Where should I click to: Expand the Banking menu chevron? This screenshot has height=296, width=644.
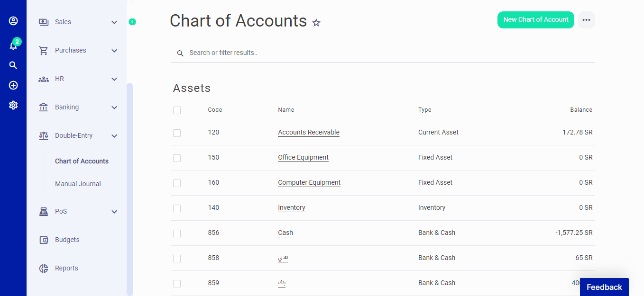pos(114,107)
